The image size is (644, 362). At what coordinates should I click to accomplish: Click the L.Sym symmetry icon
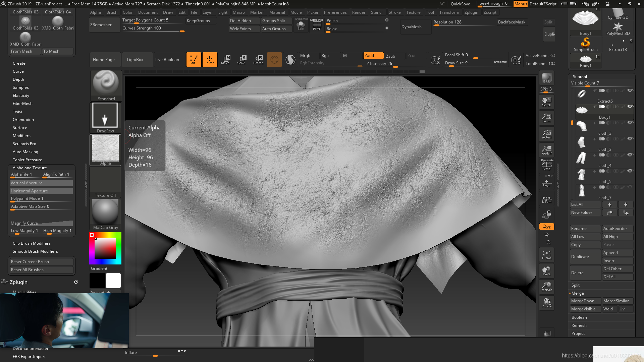(x=546, y=199)
